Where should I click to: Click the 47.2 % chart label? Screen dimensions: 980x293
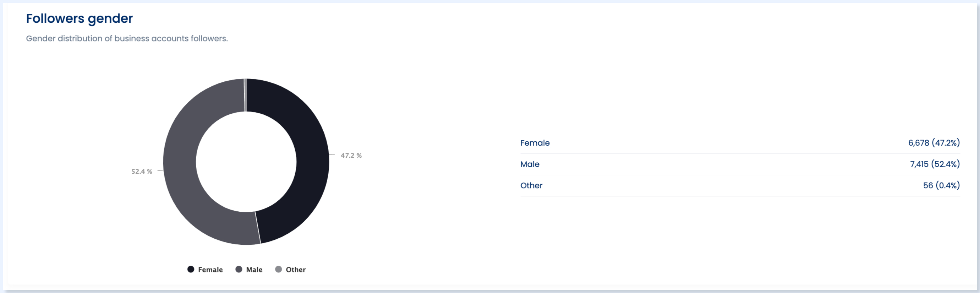click(x=351, y=155)
